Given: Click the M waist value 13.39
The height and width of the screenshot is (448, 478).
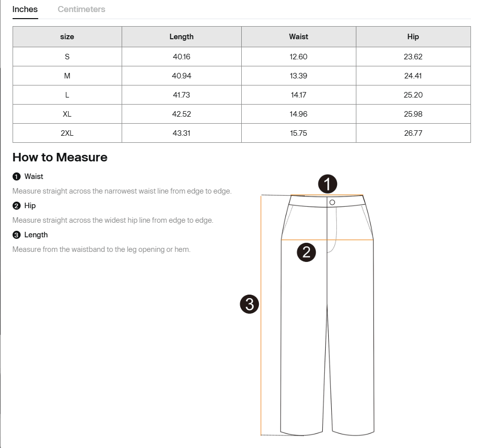Looking at the screenshot, I should (299, 76).
